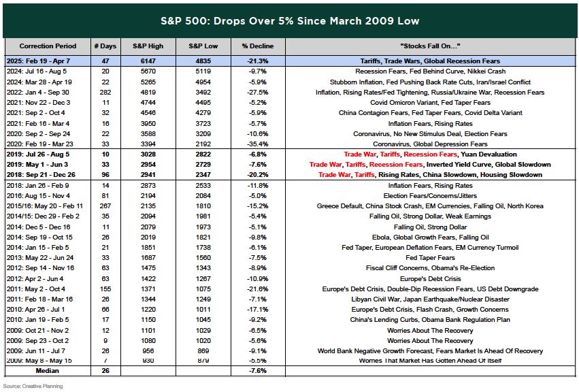Select the "Europe's Debt Crisis, Flash Crash" reason cell
Image resolution: width=579 pixels, height=392 pixels.
click(430, 310)
